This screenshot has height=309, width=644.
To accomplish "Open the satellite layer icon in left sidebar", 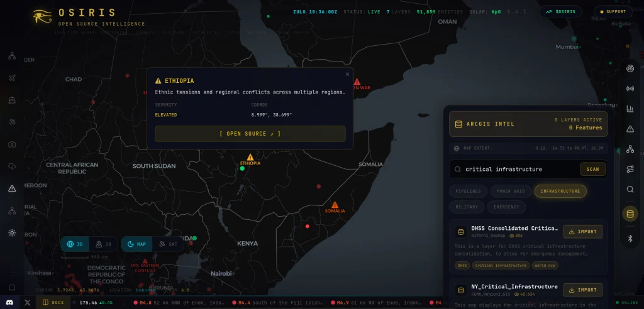I will tap(12, 122).
